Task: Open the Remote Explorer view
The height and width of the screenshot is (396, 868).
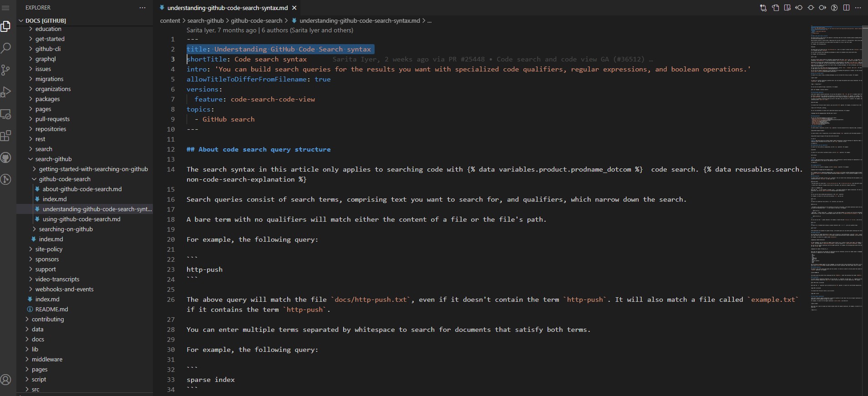Action: [5, 114]
